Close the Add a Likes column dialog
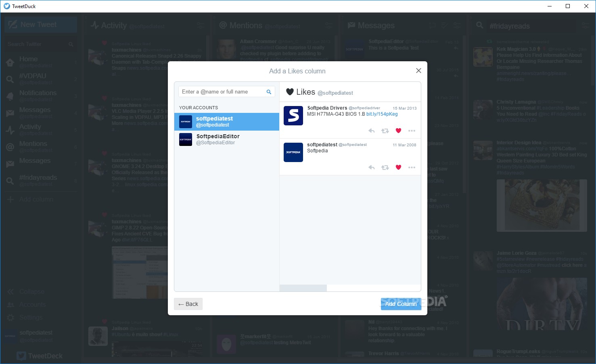 tap(418, 71)
